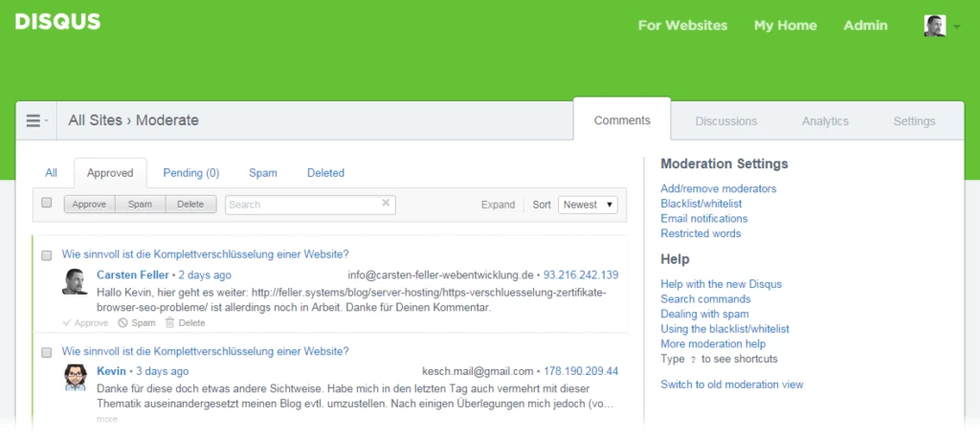The width and height of the screenshot is (980, 438).
Task: Switch to the Discussions tab
Action: [725, 121]
